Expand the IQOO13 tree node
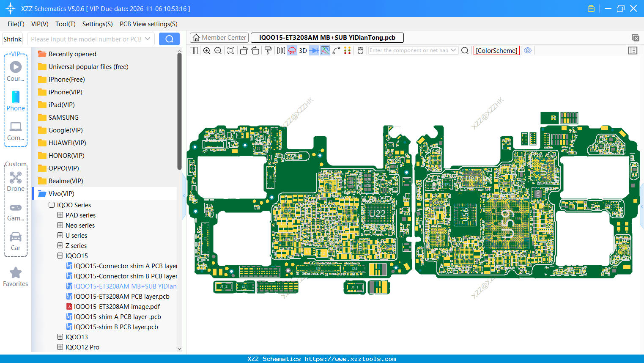Viewport: 644px width, 363px height. tap(60, 337)
